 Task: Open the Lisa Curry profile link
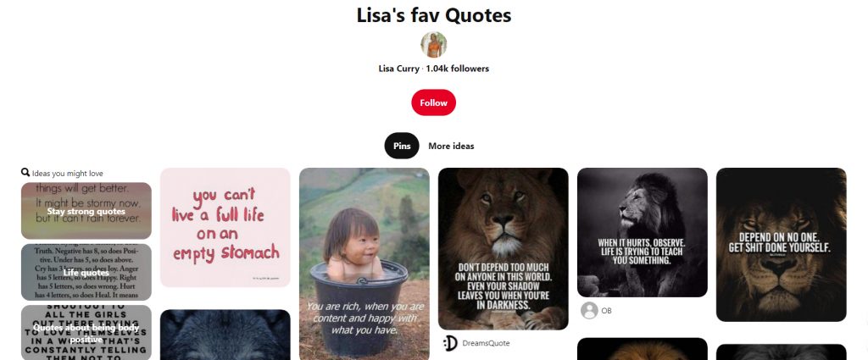point(398,69)
